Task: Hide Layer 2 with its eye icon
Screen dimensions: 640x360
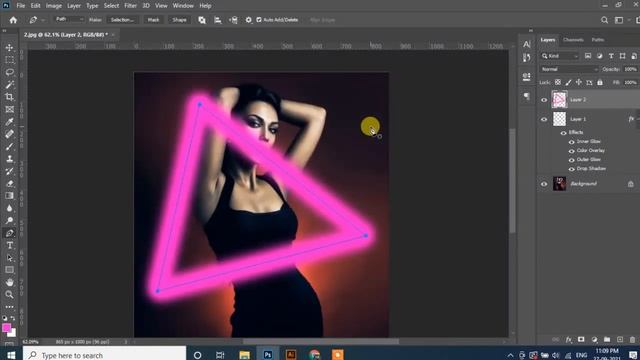Action: coord(544,100)
